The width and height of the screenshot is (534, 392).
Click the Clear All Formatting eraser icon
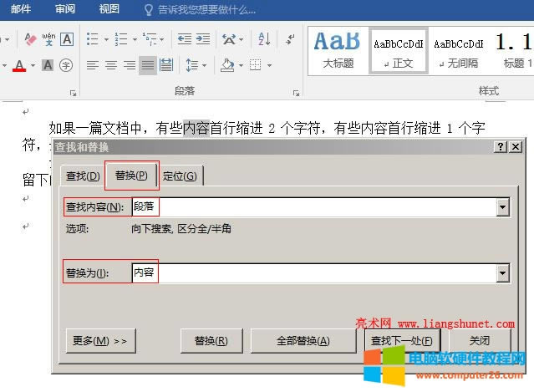click(x=30, y=39)
